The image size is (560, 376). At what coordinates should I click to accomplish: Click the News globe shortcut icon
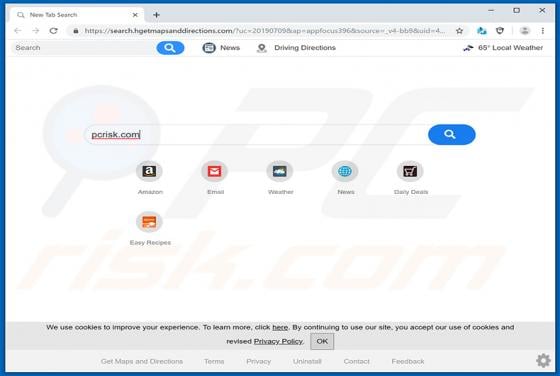(345, 171)
